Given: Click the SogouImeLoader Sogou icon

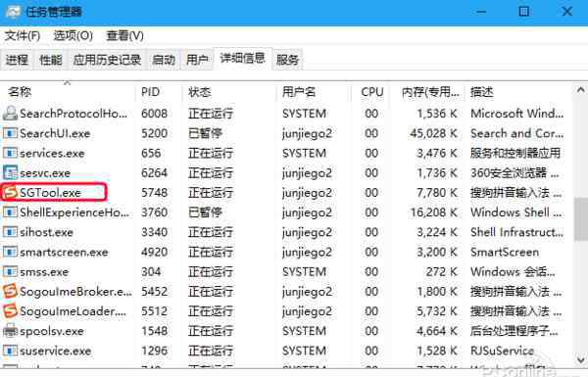Looking at the screenshot, I should 10,311.
